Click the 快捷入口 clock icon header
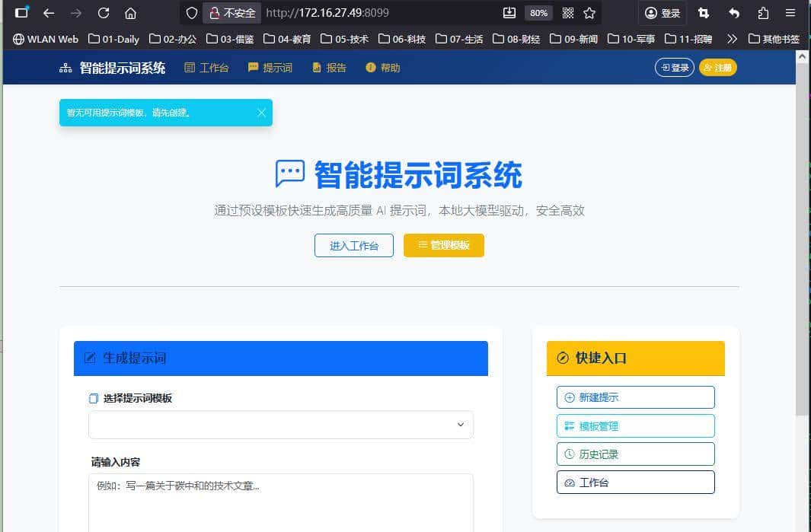Image resolution: width=811 pixels, height=532 pixels. tap(562, 358)
